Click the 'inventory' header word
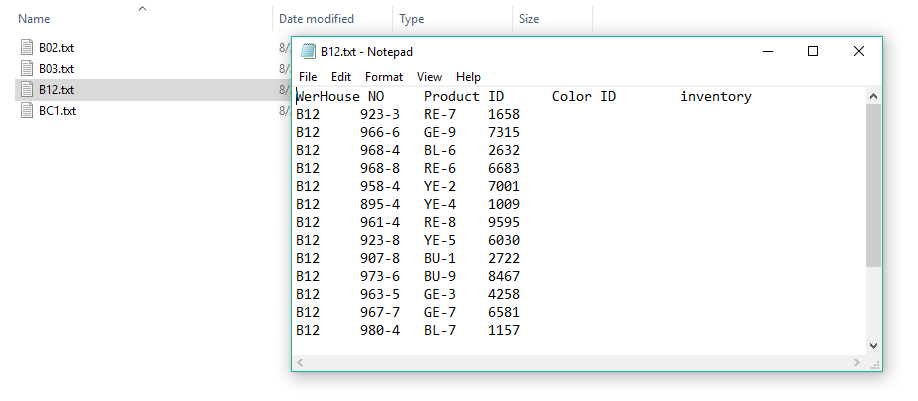Image resolution: width=918 pixels, height=401 pixels. (x=716, y=97)
